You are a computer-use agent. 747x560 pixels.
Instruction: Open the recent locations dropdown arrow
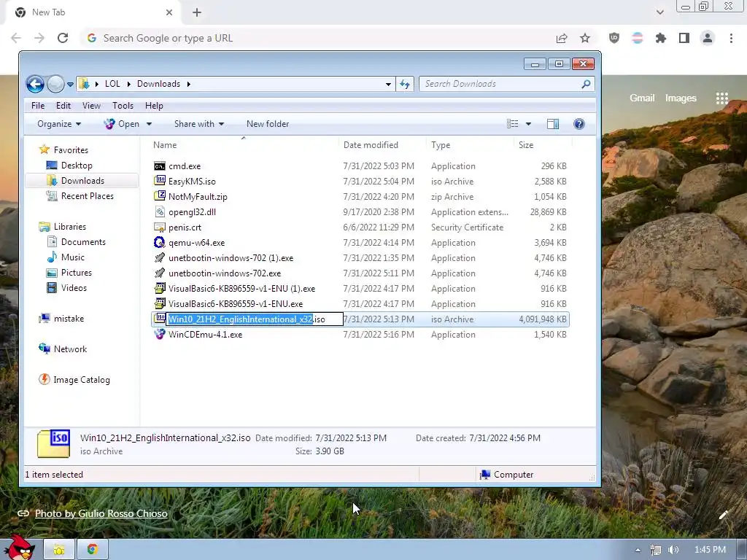pos(70,85)
